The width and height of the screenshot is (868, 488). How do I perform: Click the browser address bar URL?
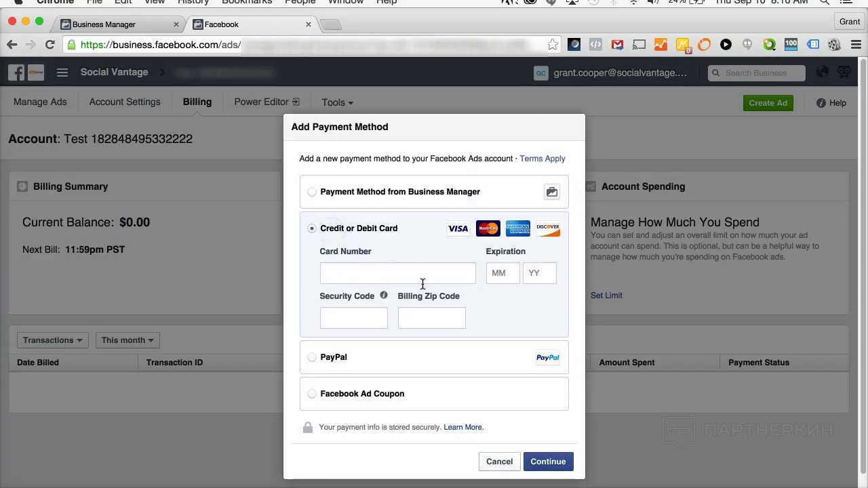pos(312,45)
